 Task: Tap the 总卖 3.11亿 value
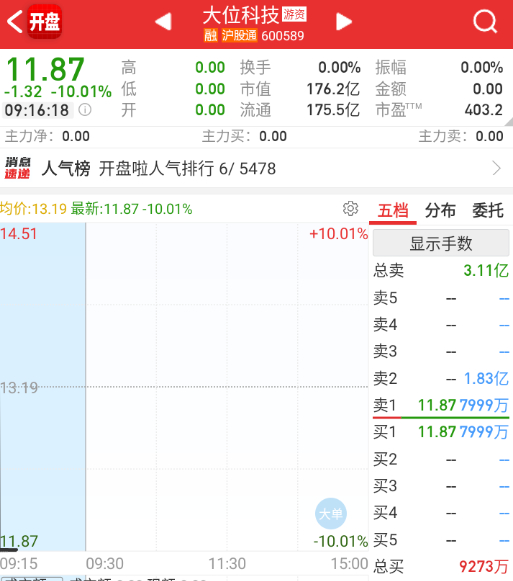pos(486,270)
